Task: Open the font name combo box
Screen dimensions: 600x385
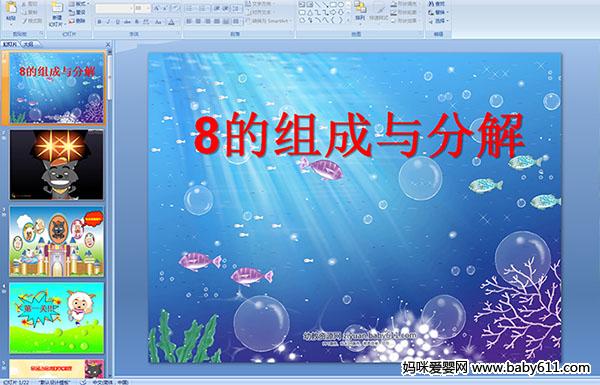Action: point(114,8)
